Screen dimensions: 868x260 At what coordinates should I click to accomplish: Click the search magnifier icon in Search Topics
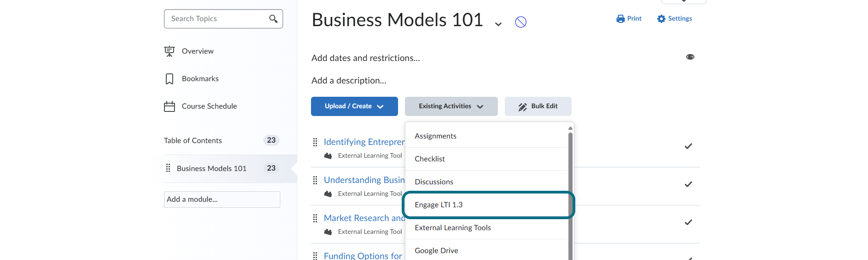point(273,19)
